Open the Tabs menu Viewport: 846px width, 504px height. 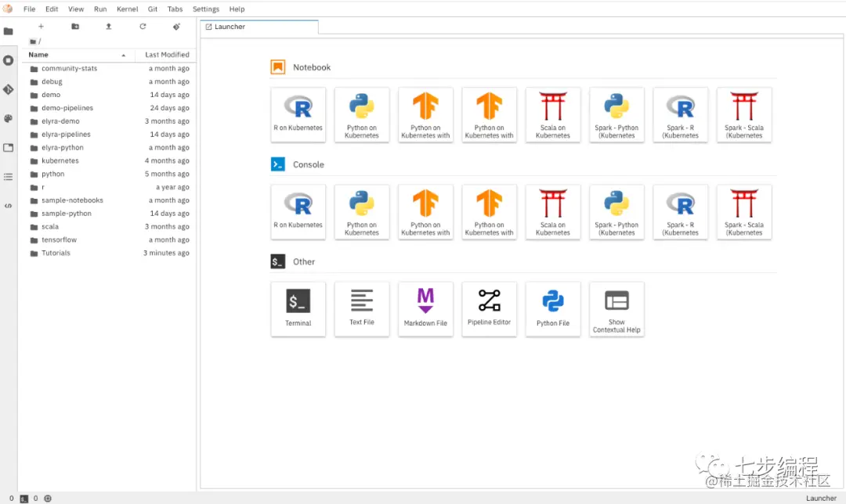click(175, 9)
